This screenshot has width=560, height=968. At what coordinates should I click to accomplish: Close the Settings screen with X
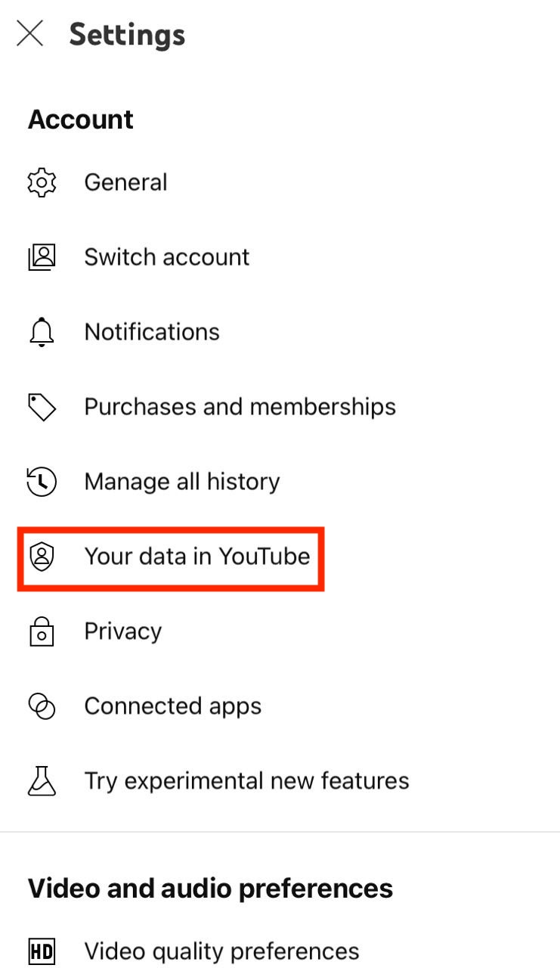click(x=30, y=34)
